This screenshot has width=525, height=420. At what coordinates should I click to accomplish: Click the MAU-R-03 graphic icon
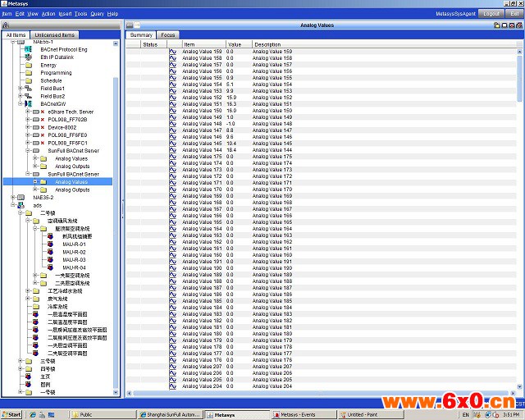point(50,260)
